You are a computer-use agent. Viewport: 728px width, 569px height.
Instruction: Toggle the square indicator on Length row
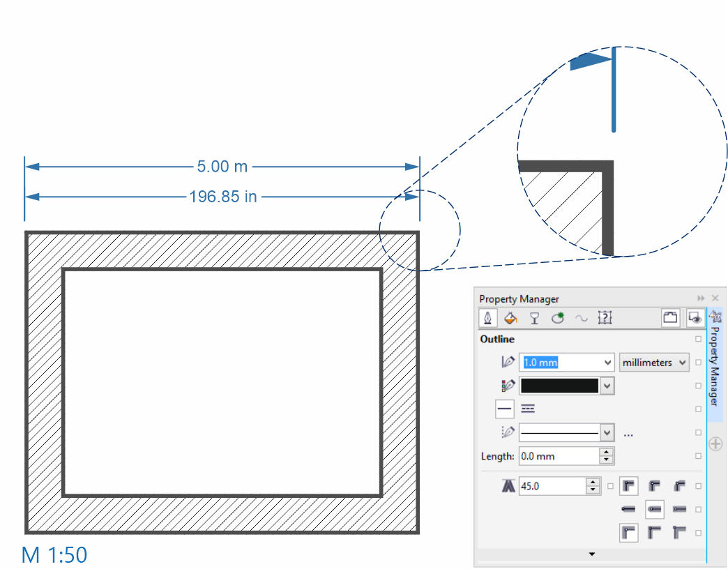698,456
